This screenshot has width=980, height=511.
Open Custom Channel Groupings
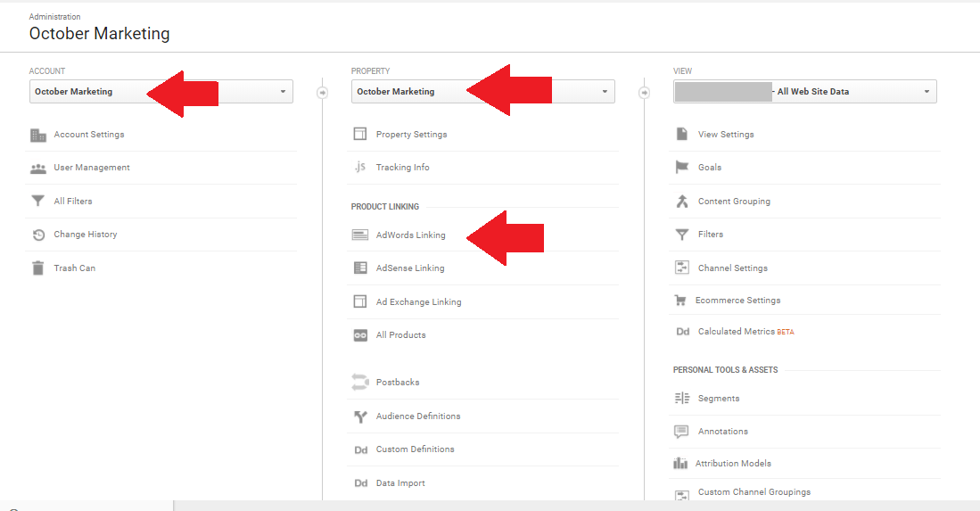click(754, 492)
